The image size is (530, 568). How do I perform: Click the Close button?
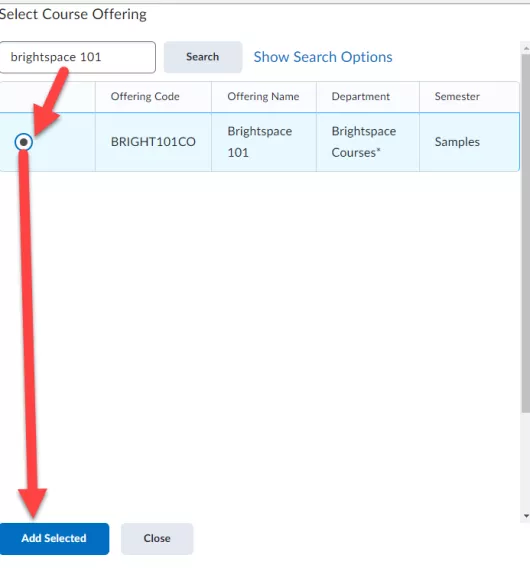click(x=157, y=538)
